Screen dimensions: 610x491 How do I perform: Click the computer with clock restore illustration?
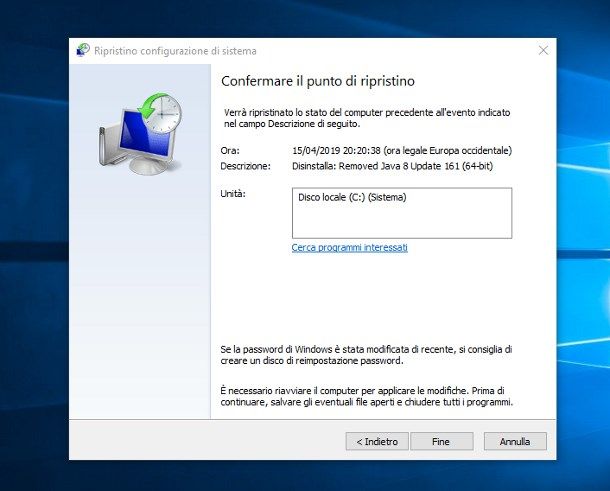[140, 133]
